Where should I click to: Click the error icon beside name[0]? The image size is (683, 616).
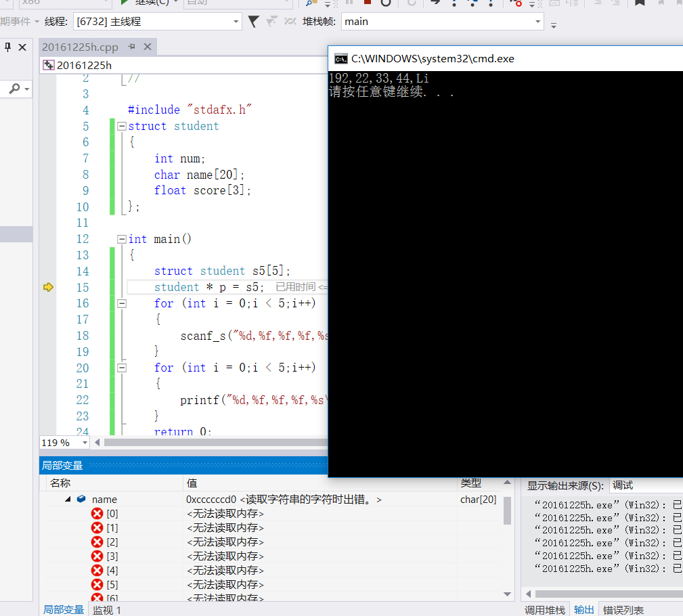pos(97,514)
